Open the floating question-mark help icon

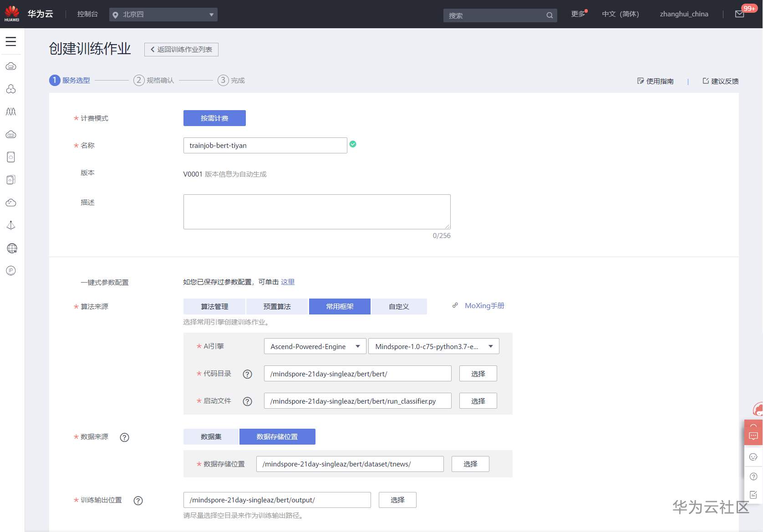click(753, 476)
